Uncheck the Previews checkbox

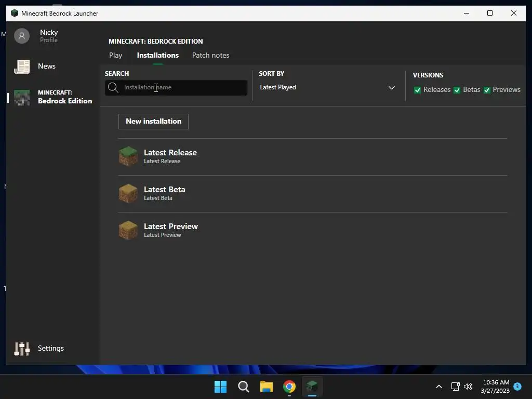[x=487, y=90]
